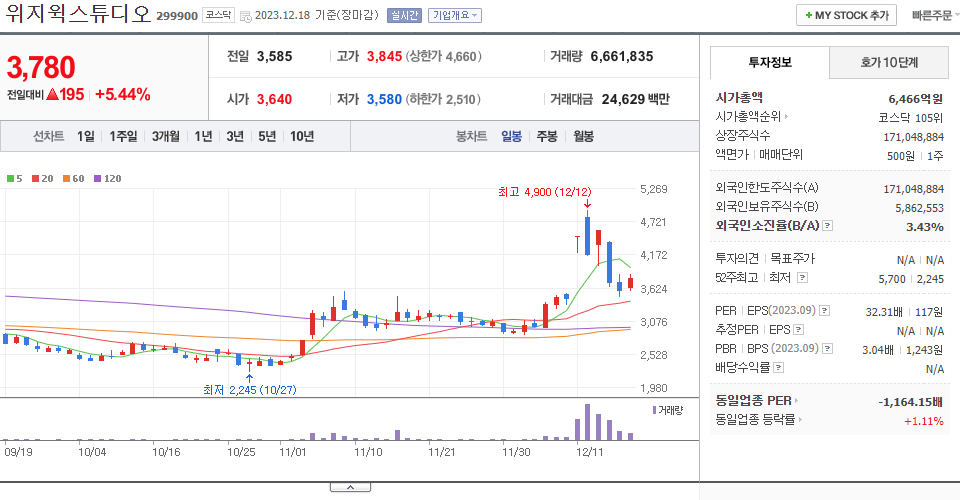Select the 5년 line chart period
The image size is (960, 500).
267,136
